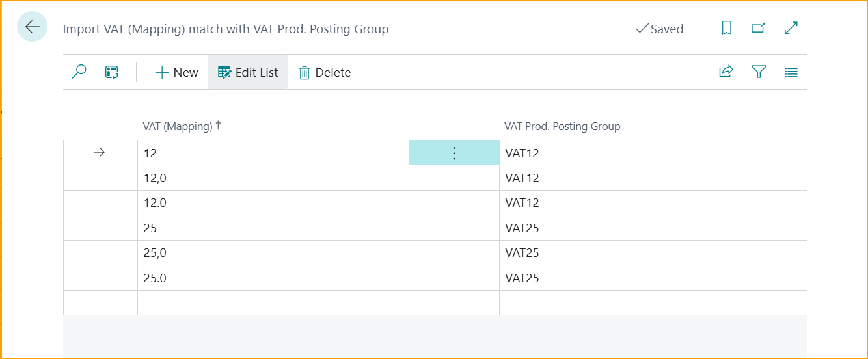Image resolution: width=868 pixels, height=359 pixels.
Task: Click the back arrow button
Action: pyautogui.click(x=32, y=27)
